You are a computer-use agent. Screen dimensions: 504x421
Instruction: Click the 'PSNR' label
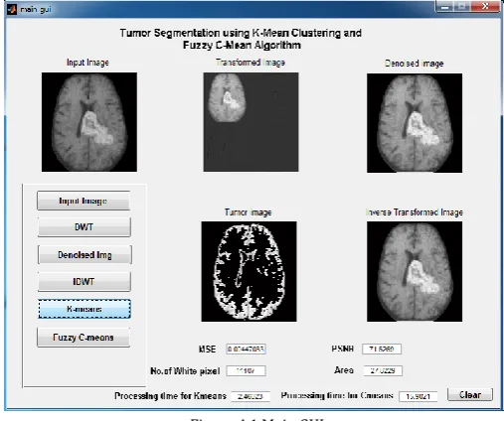(343, 349)
